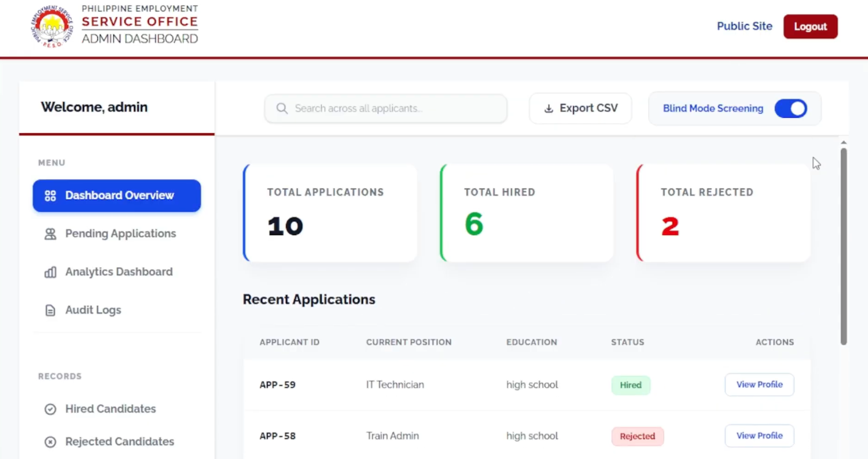868x459 pixels.
Task: Click the Audit Logs document icon
Action: coord(50,310)
